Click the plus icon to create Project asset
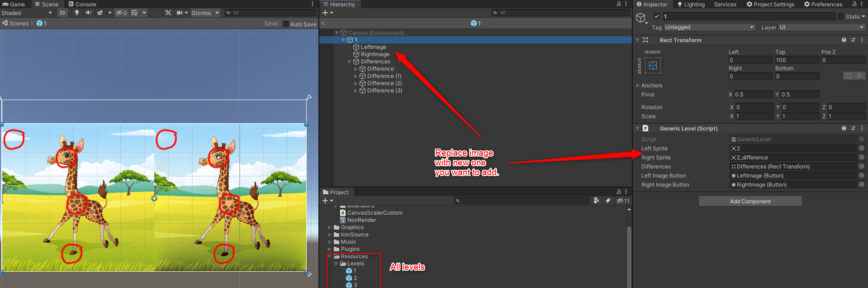Screen dimensions: 868x288 point(325,201)
